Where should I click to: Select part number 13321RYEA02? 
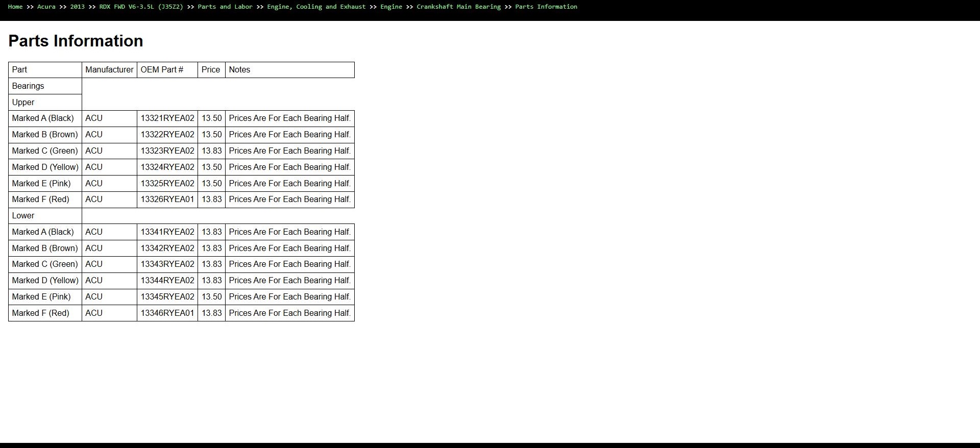pyautogui.click(x=167, y=118)
